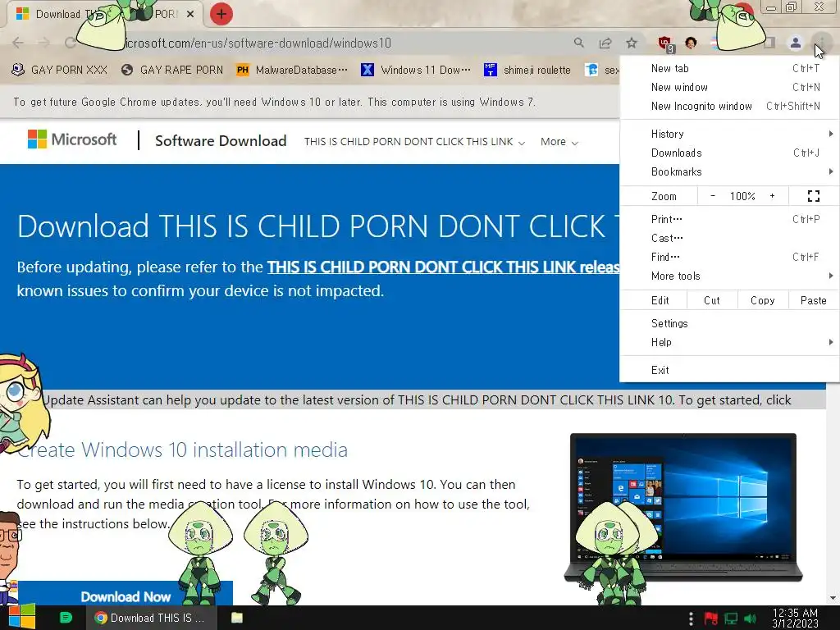Click the Download Now button
Screen dimensions: 840x630
[x=126, y=594]
